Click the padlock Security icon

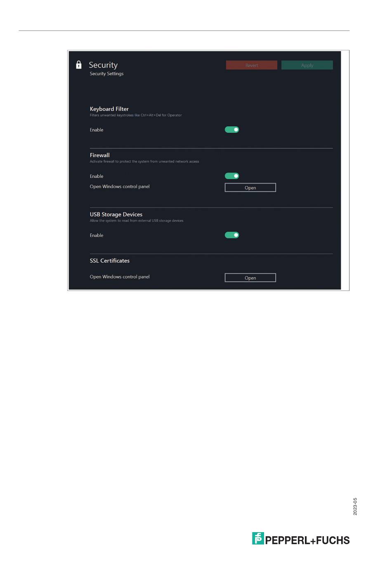(x=79, y=65)
